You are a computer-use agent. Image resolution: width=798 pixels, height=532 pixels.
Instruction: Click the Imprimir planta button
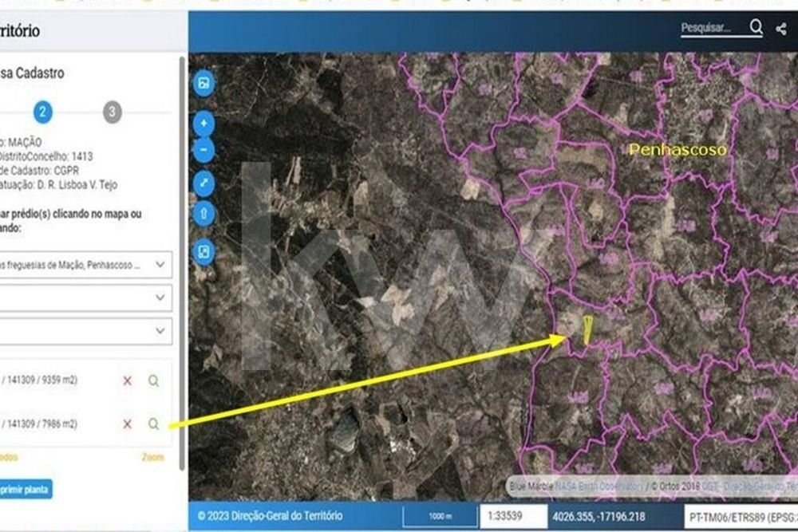[x=25, y=489]
